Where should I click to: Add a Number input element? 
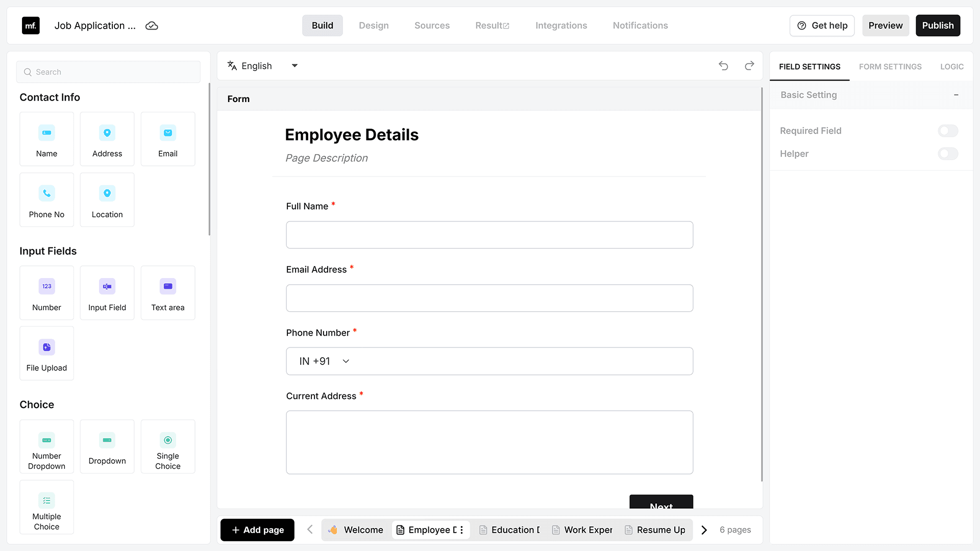(x=46, y=293)
